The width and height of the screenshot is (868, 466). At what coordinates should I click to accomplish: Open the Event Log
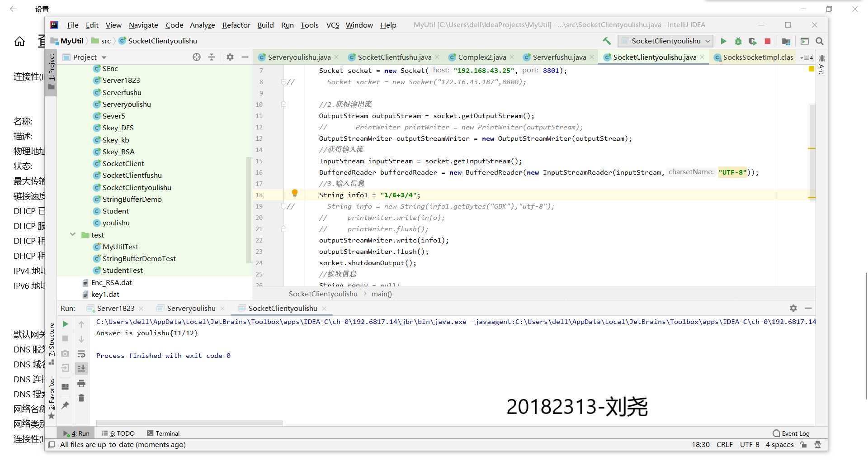791,433
